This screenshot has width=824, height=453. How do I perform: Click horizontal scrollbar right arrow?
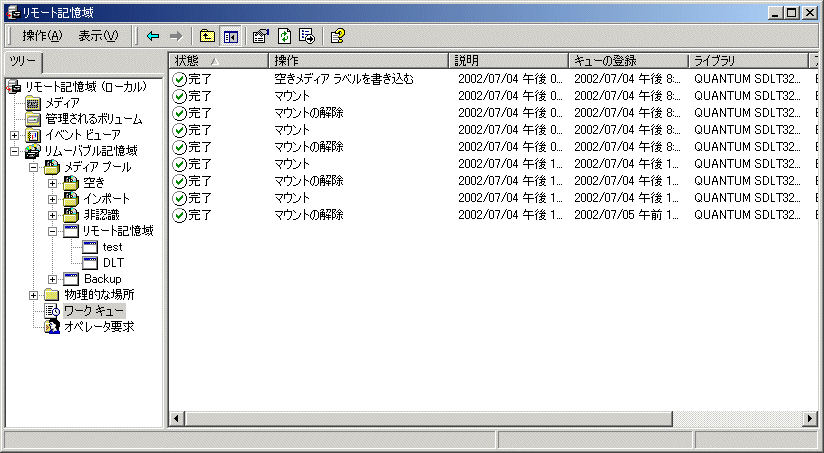point(810,419)
